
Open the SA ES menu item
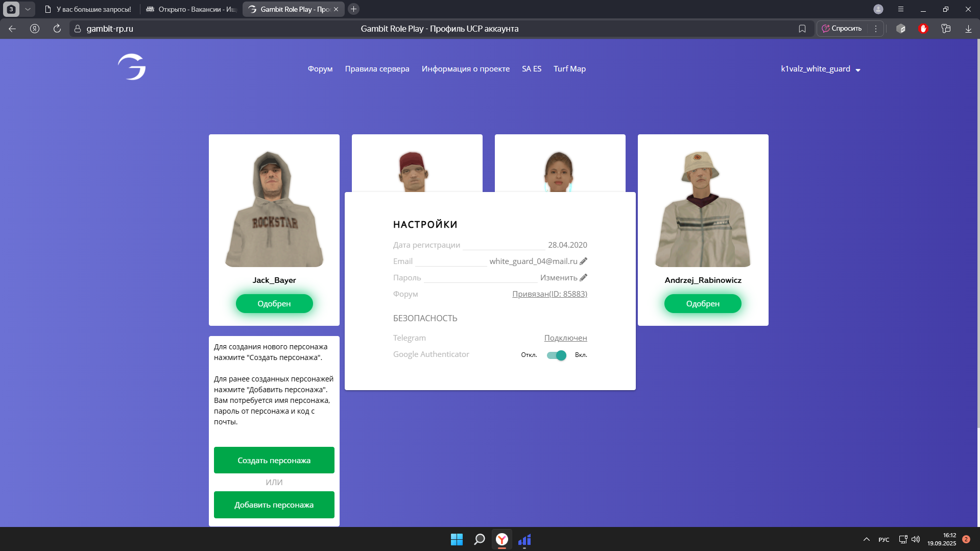click(532, 68)
